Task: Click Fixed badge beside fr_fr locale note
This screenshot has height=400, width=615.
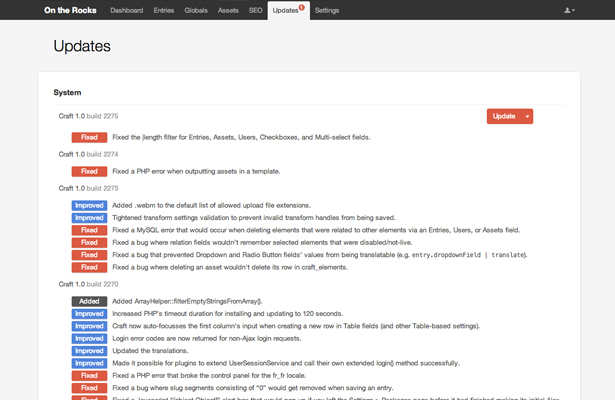Action: click(x=89, y=376)
